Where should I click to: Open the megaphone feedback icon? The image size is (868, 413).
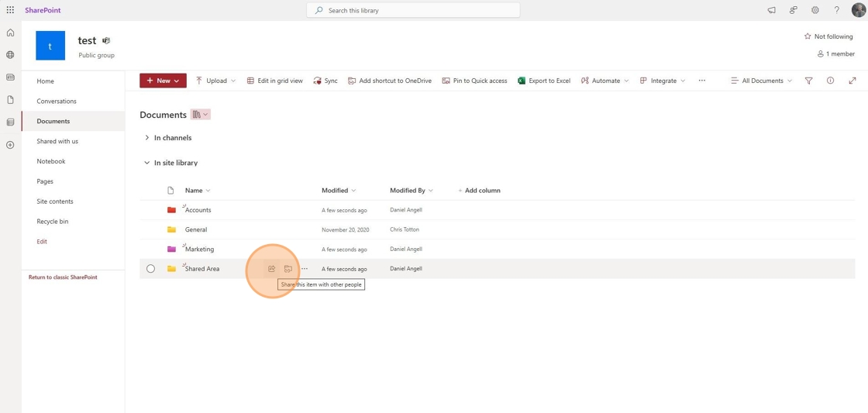pos(772,10)
